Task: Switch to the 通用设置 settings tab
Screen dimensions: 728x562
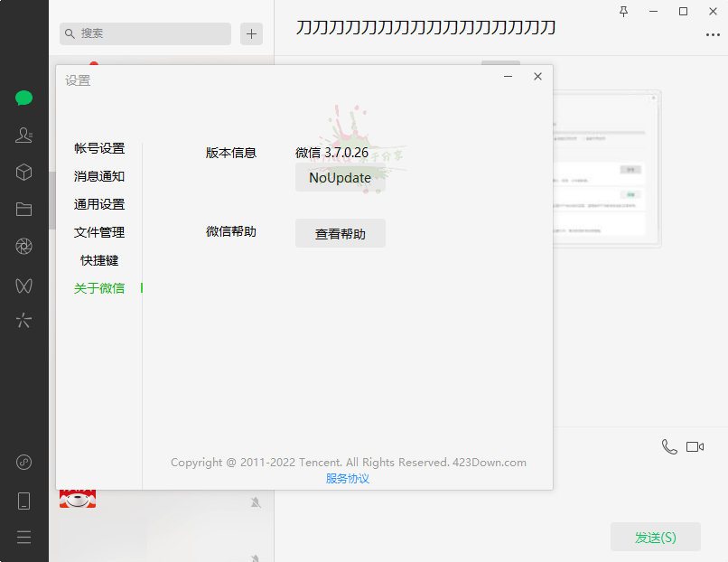Action: tap(99, 204)
